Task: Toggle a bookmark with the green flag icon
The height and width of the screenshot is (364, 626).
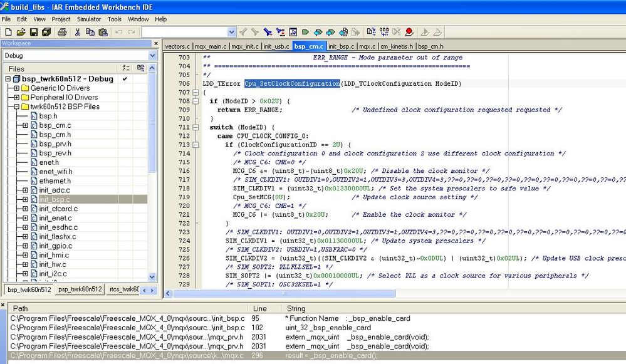Action: [305, 32]
